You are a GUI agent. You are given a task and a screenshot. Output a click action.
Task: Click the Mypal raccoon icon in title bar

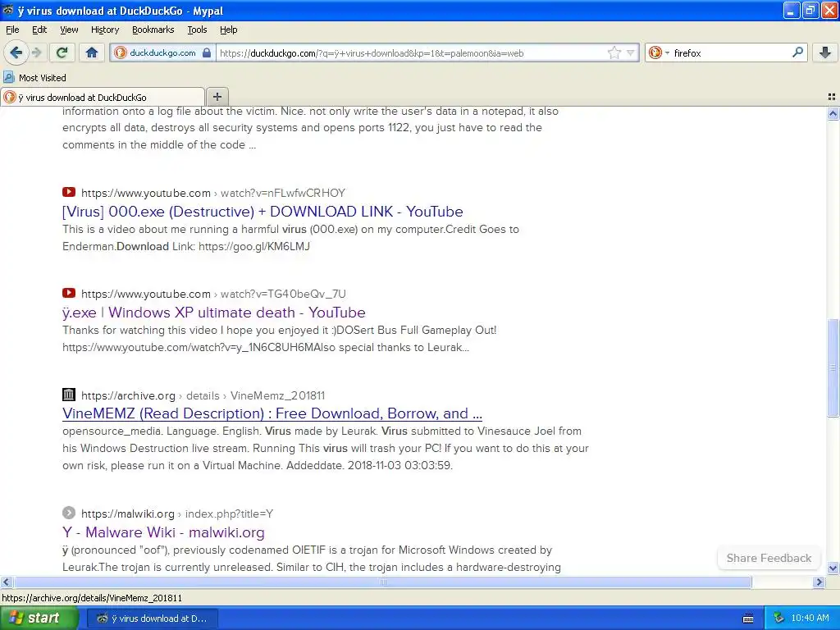point(8,10)
